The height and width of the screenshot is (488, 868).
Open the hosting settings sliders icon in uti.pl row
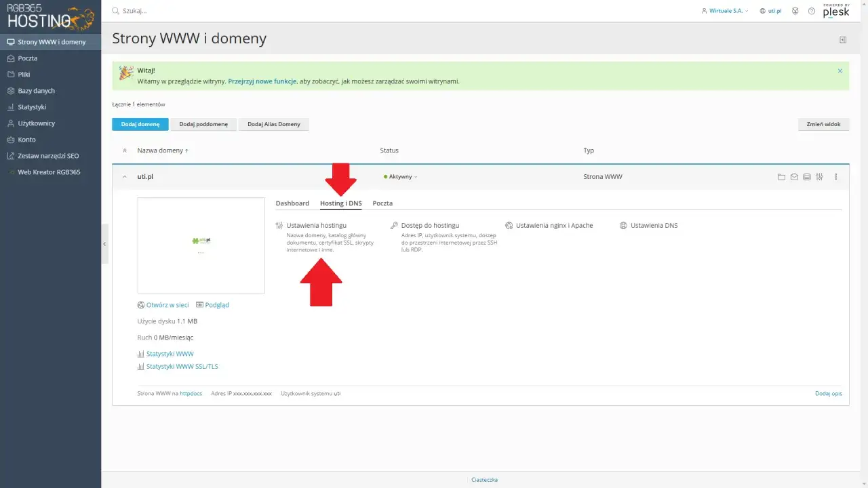point(819,177)
